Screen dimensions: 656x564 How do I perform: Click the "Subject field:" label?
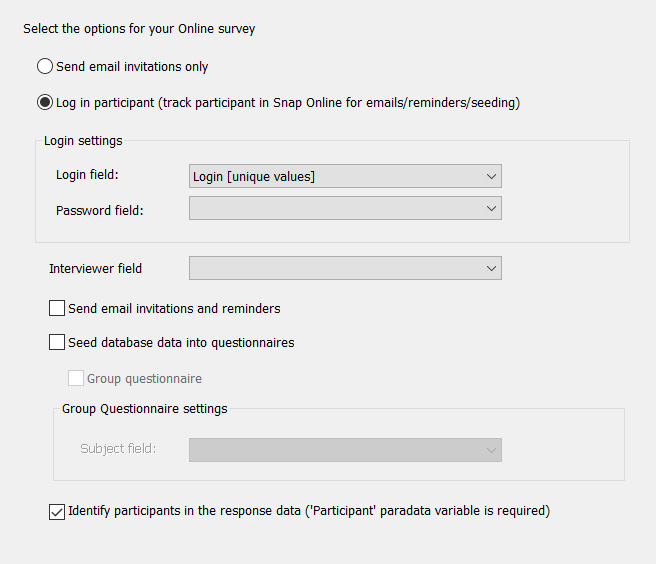[x=118, y=449]
